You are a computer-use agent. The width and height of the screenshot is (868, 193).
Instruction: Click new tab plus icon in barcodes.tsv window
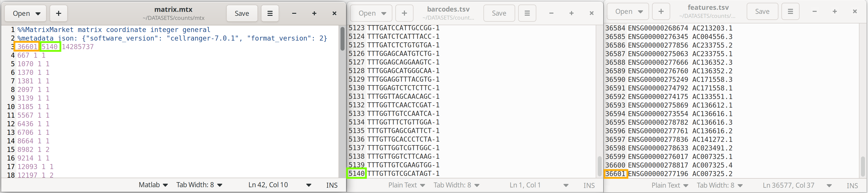click(404, 13)
